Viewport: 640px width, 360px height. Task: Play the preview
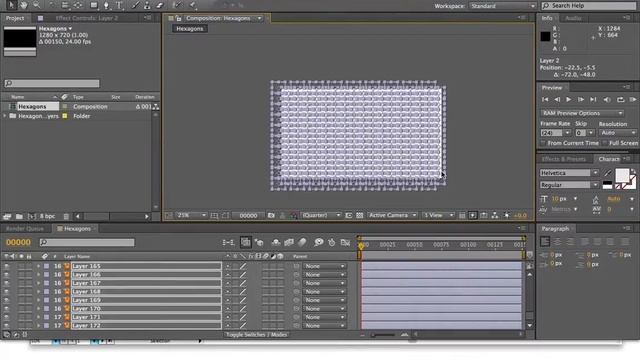pyautogui.click(x=569, y=100)
